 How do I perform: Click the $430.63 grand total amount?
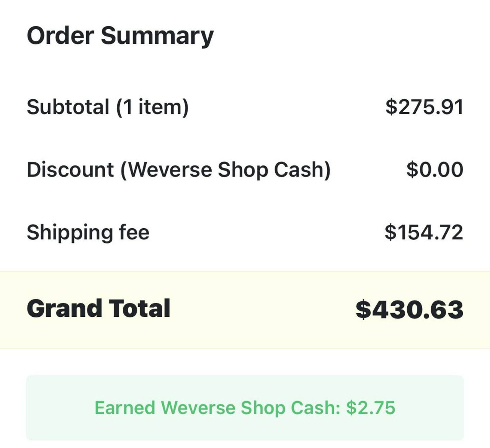409,309
